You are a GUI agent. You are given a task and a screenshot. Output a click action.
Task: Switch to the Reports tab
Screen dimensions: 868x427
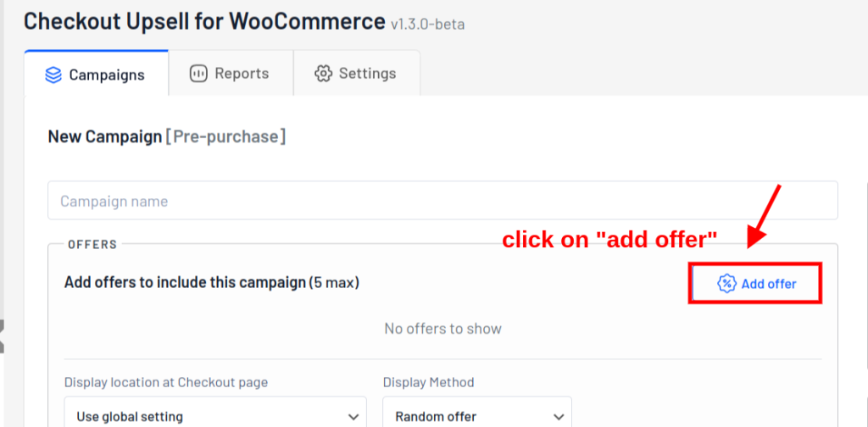[231, 74]
